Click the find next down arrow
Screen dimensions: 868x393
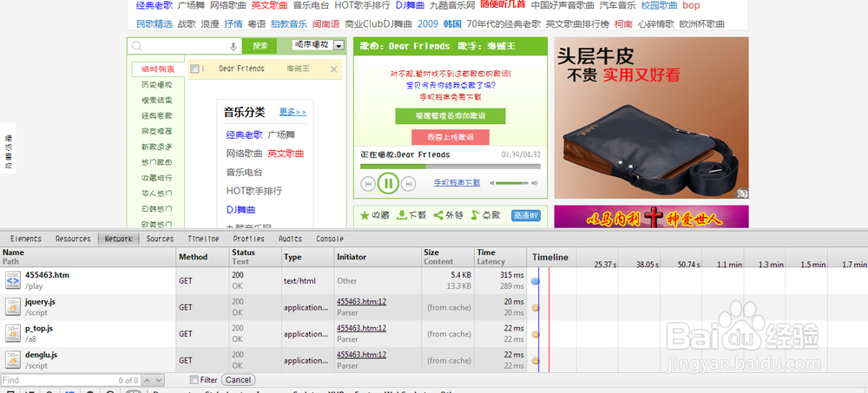pyautogui.click(x=158, y=380)
